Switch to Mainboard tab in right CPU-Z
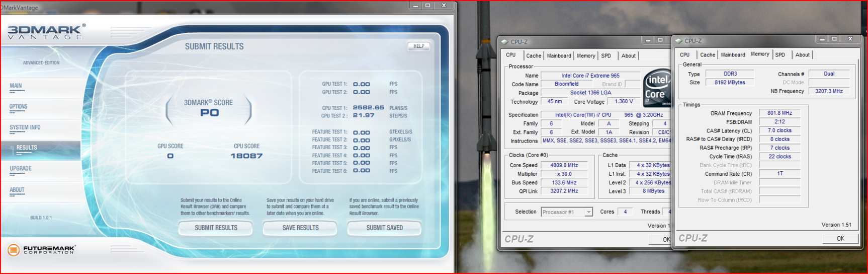The height and width of the screenshot is (274, 868). [x=733, y=55]
